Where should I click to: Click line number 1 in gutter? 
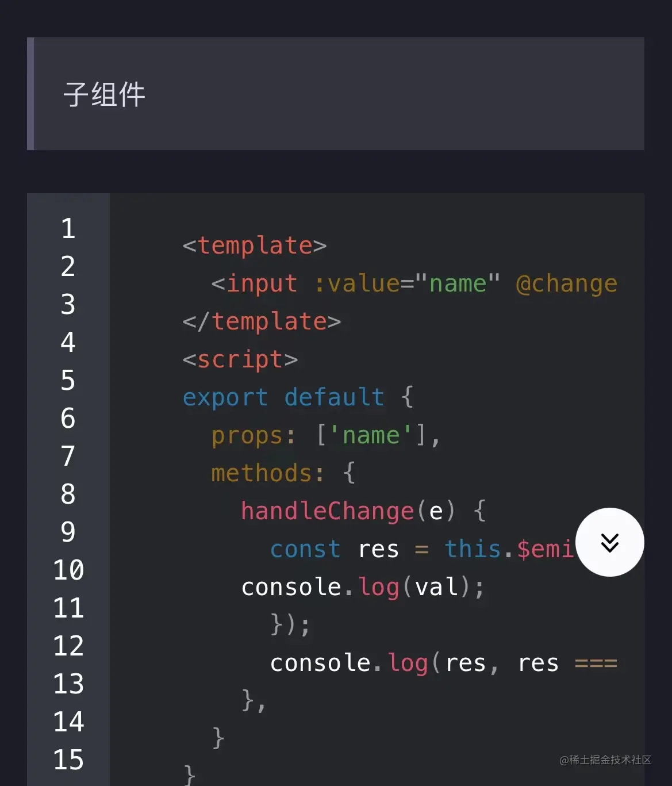click(68, 229)
